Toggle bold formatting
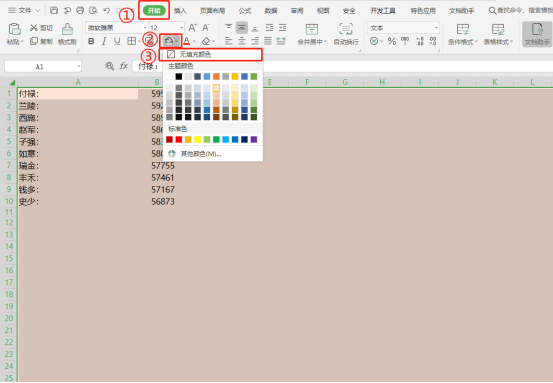Image resolution: width=553 pixels, height=383 pixels. (x=91, y=41)
